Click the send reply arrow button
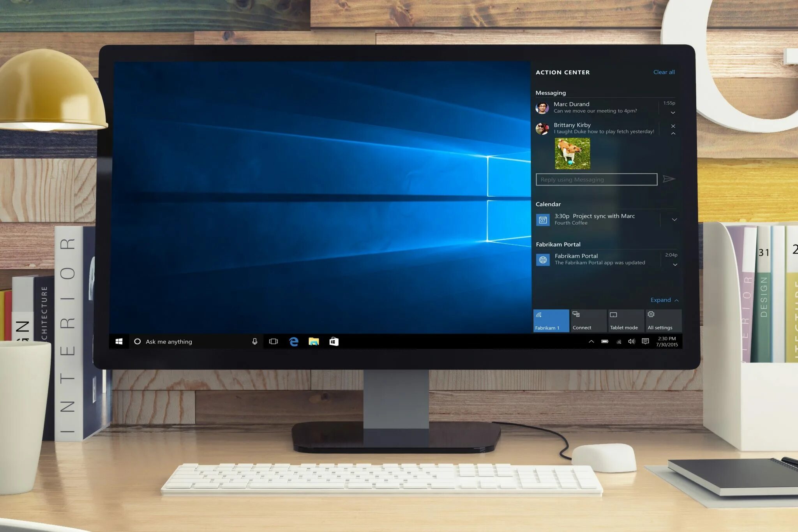Screen dimensions: 798x532 point(670,180)
